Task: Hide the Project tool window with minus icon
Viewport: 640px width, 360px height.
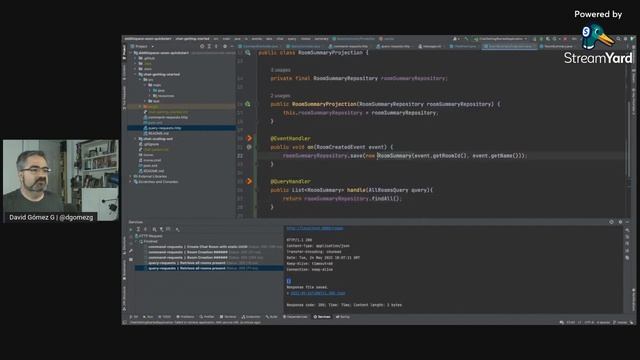Action: pyautogui.click(x=231, y=47)
